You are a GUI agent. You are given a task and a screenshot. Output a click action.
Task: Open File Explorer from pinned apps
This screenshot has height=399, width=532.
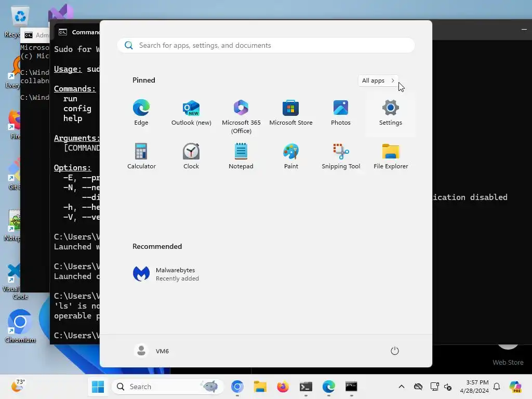click(x=391, y=156)
